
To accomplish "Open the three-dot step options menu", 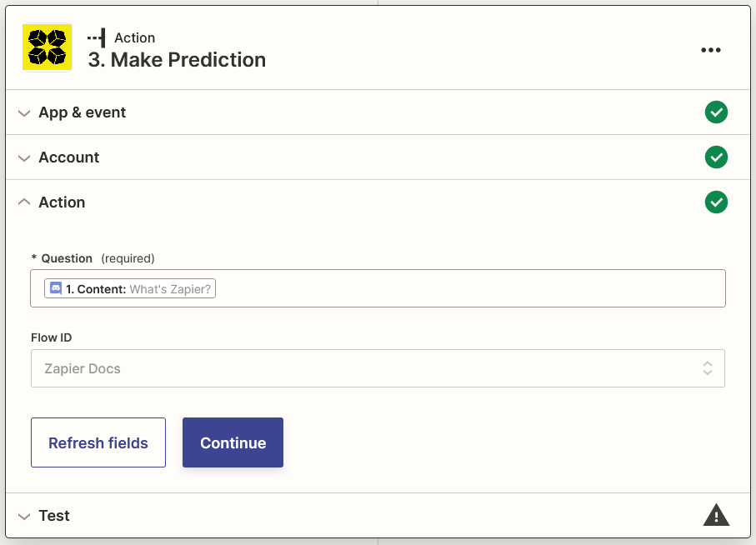I will [710, 50].
